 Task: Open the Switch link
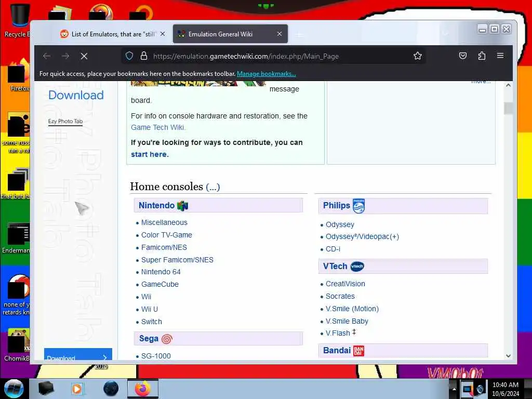(151, 322)
